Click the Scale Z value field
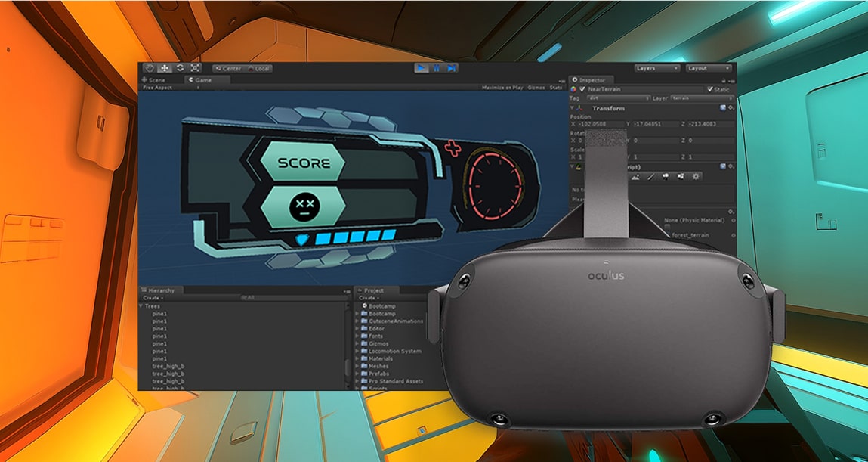The height and width of the screenshot is (462, 868). tap(711, 157)
